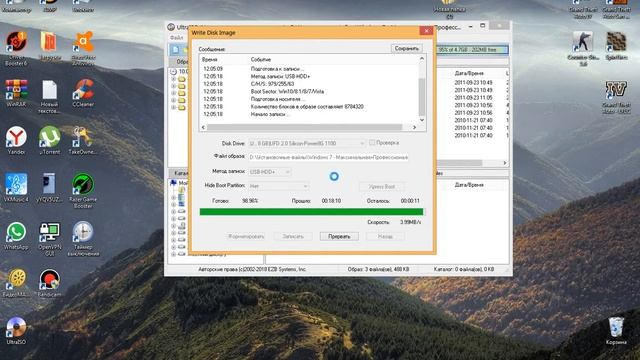
Task: Close the Write Disk Image dialog
Action: pyautogui.click(x=426, y=31)
